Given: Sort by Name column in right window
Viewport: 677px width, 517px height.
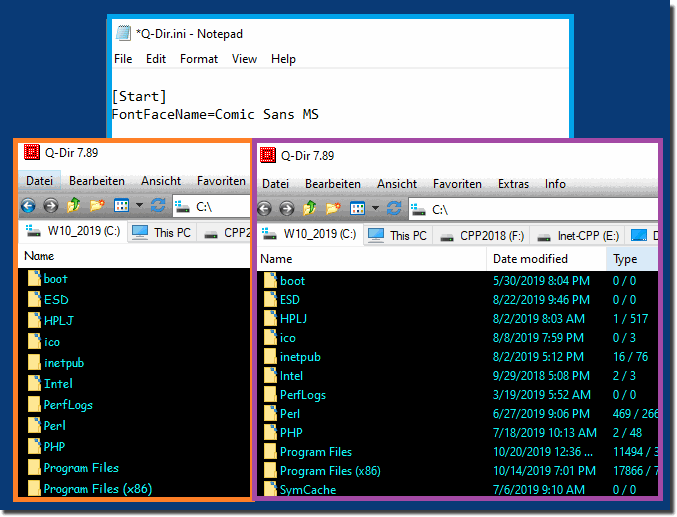Looking at the screenshot, I should (x=372, y=259).
